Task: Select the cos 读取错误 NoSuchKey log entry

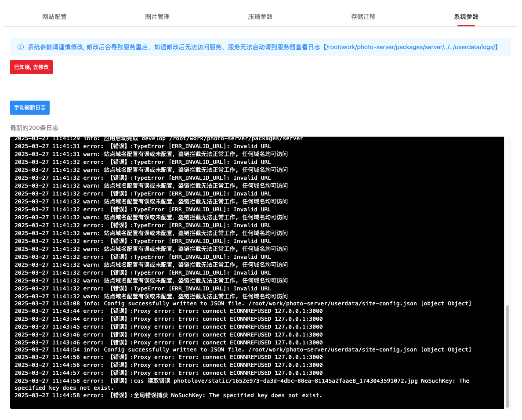Action: [242, 381]
